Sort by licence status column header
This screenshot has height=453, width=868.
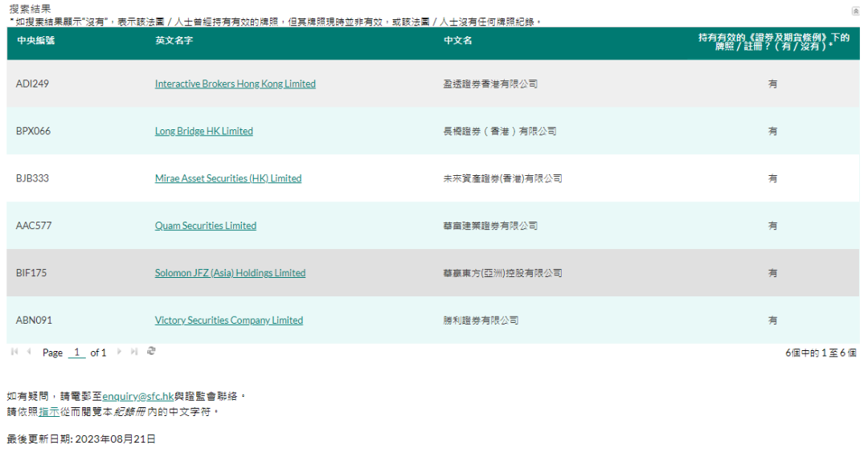[773, 42]
